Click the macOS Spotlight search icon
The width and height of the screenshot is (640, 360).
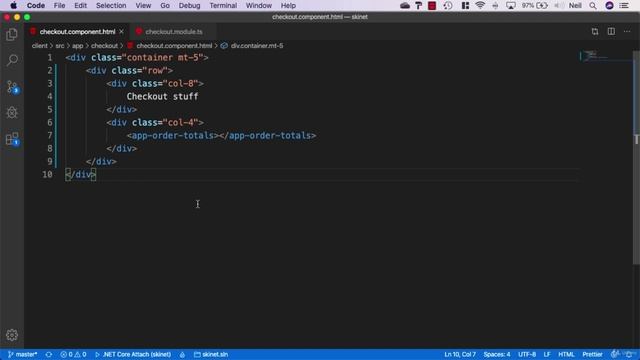click(x=593, y=5)
